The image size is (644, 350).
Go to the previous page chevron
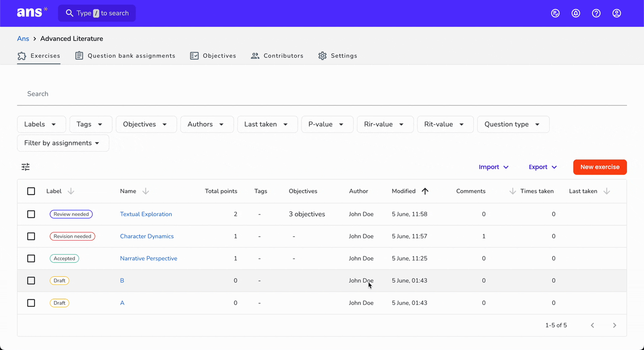(x=592, y=325)
